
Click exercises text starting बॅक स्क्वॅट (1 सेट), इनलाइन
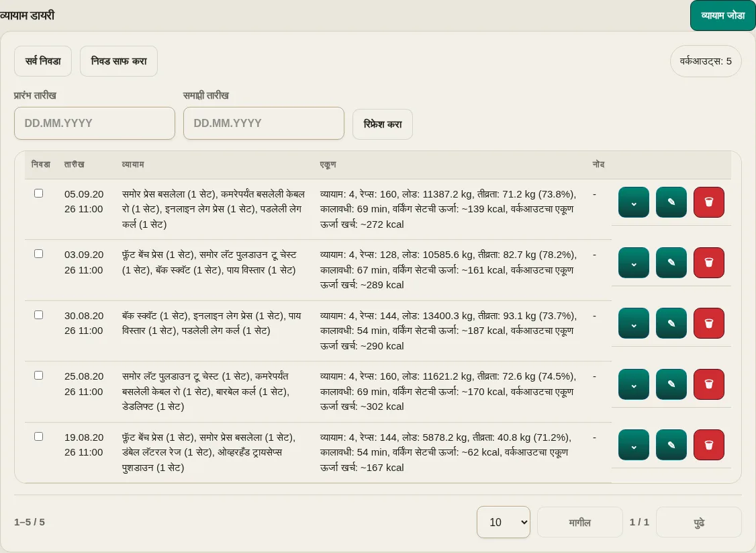(x=211, y=323)
